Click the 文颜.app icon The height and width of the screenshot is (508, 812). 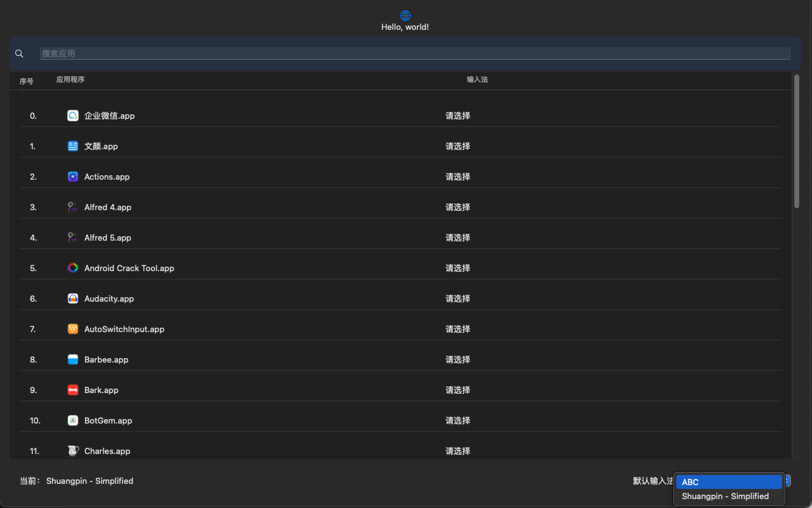(73, 146)
